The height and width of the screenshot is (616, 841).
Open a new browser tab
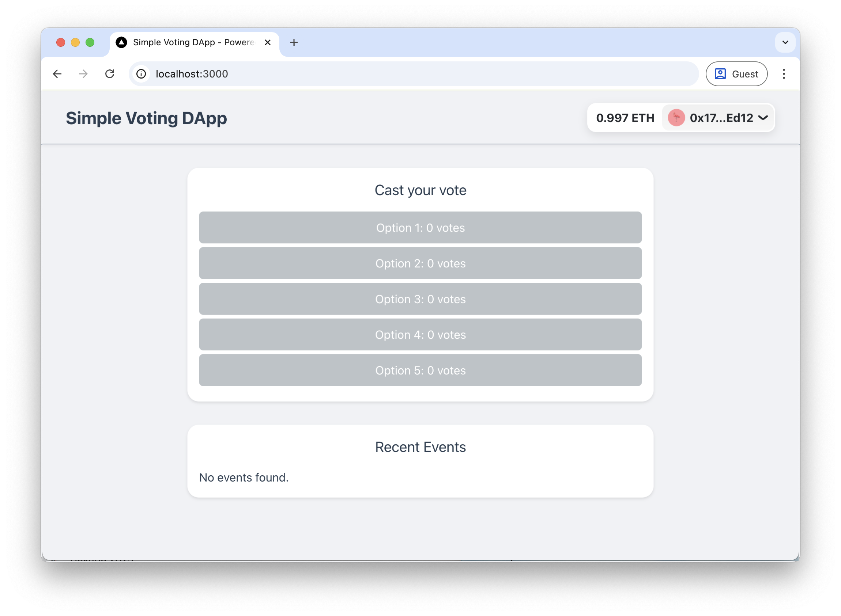pos(294,42)
